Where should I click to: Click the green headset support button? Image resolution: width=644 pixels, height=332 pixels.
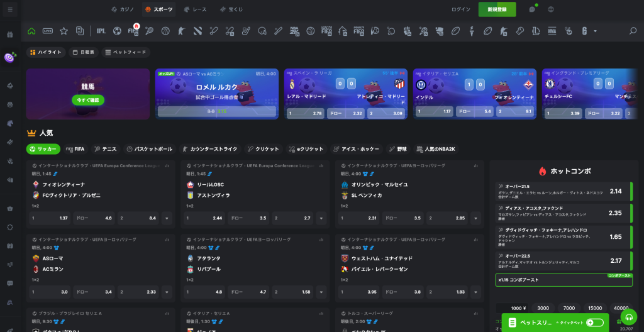point(628,317)
